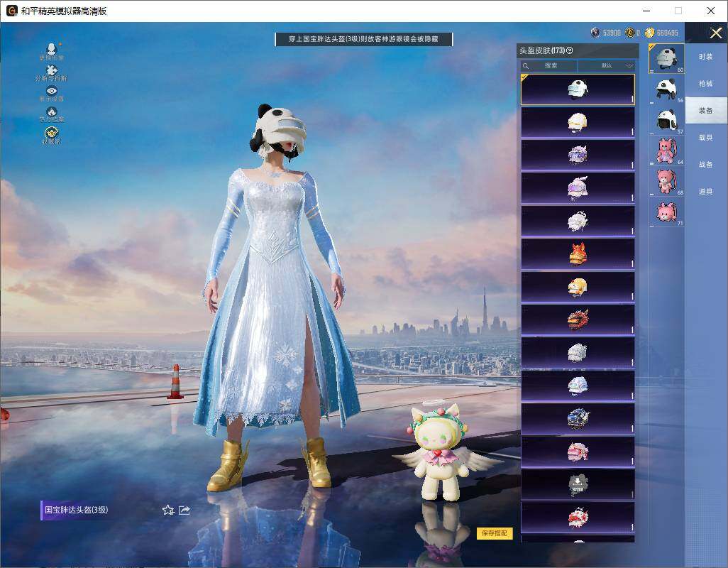Select the lavender bunny helmet skin
This screenshot has height=568, width=728.
(x=578, y=188)
